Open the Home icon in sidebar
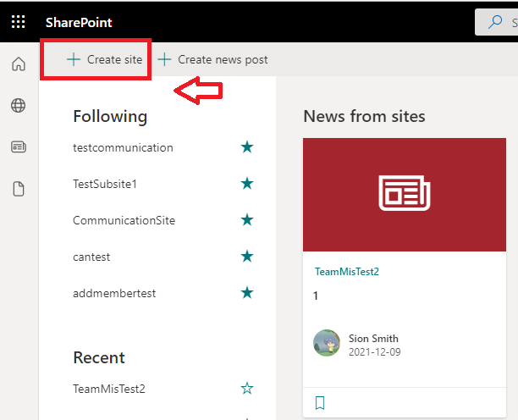Screen dimensions: 518x420 tap(19, 64)
